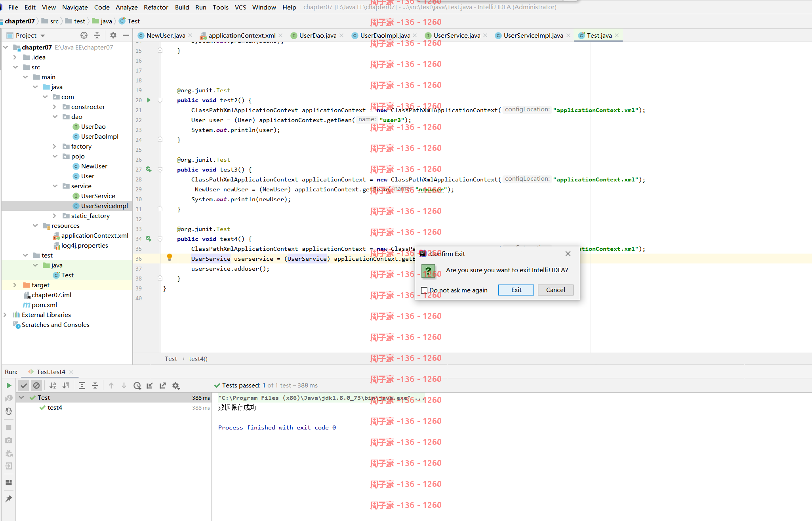Open the Test History clock dropdown
The height and width of the screenshot is (521, 812).
point(137,386)
